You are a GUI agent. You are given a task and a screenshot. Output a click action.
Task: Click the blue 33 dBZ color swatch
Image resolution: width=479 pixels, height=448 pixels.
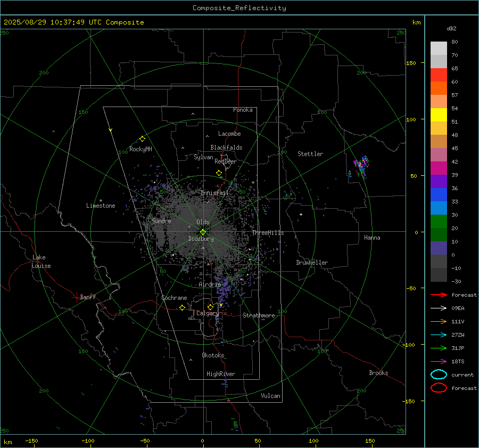point(439,195)
